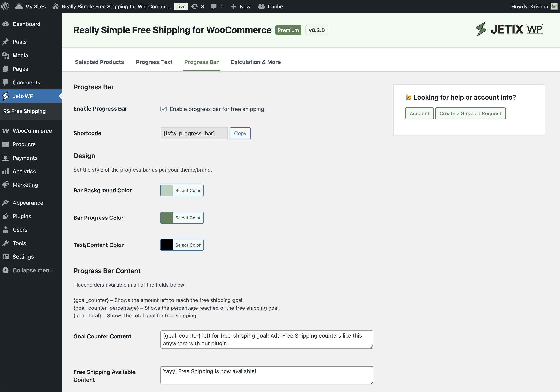Click the Premium badge
560x392 pixels.
(288, 30)
